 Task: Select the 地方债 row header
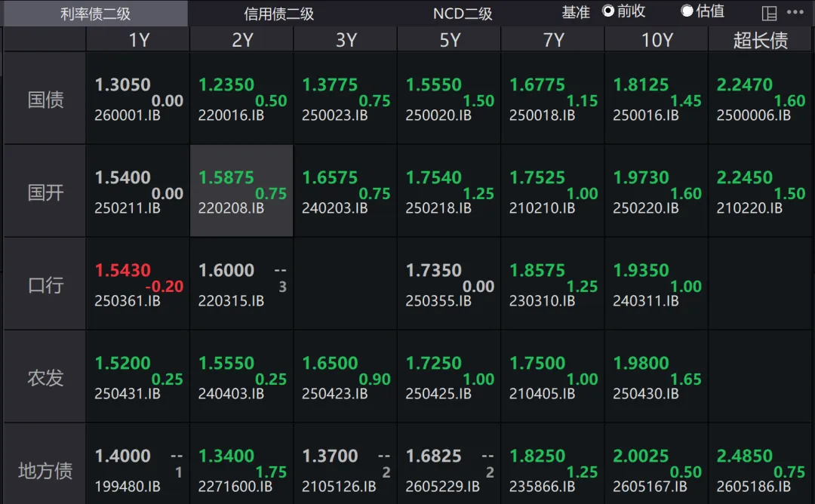point(45,471)
